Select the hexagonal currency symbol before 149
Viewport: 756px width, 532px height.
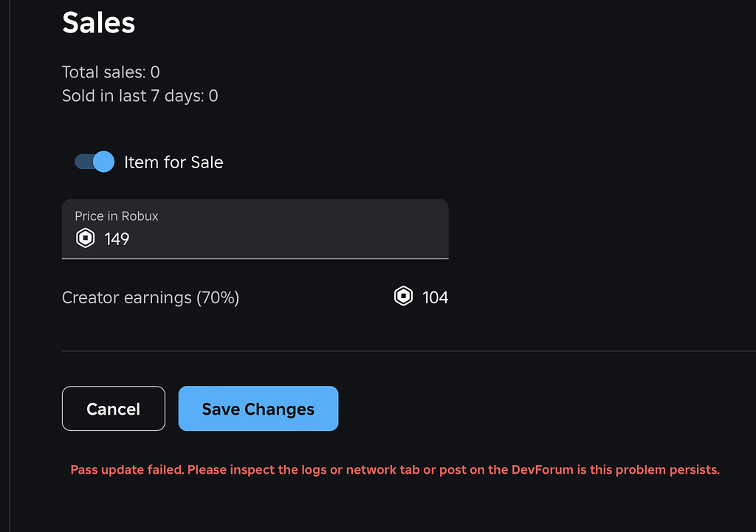(86, 238)
